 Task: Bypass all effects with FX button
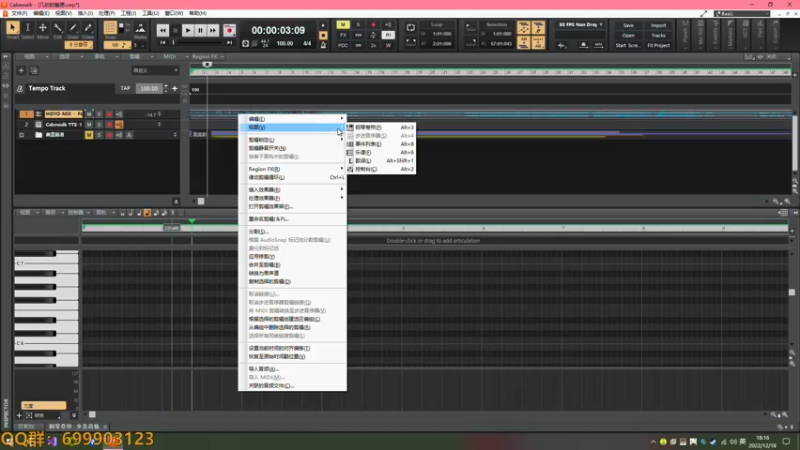[343, 35]
